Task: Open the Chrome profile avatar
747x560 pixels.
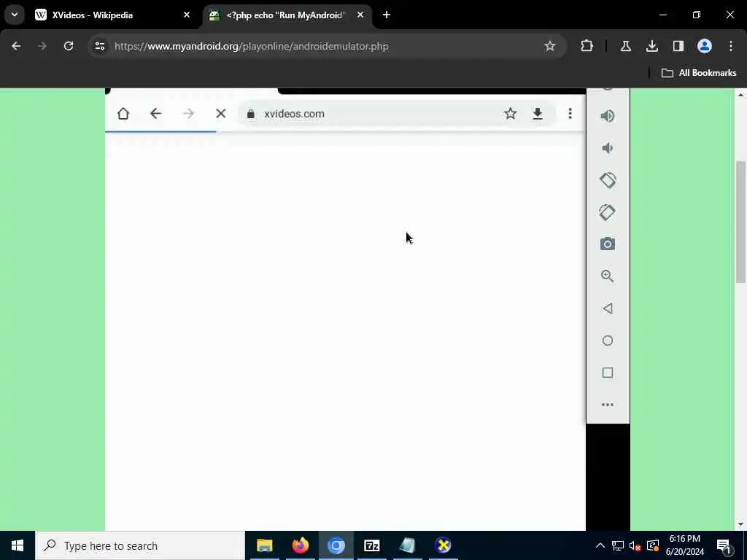Action: click(x=705, y=46)
